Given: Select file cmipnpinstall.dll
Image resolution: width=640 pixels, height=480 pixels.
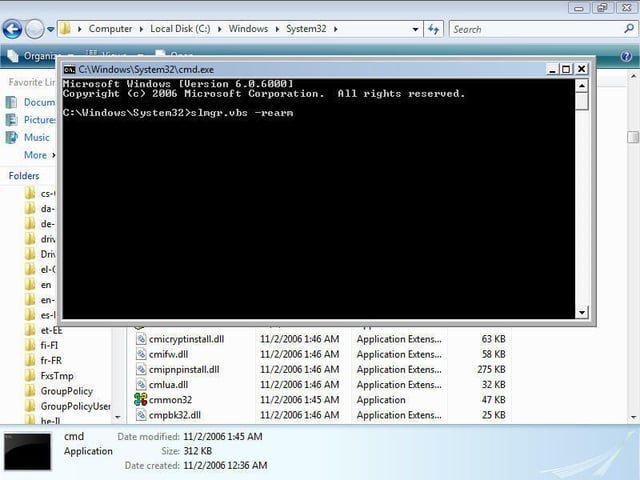Looking at the screenshot, I should (x=184, y=369).
